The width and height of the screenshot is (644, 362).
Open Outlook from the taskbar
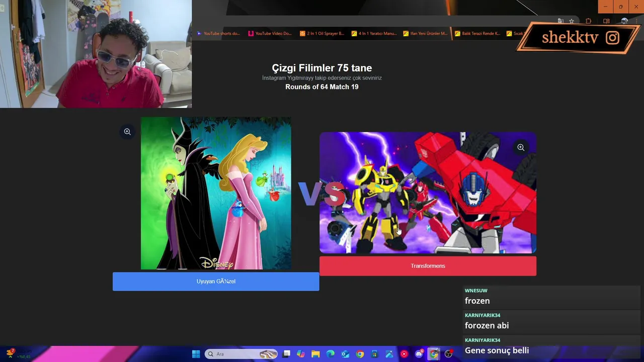tap(345, 354)
